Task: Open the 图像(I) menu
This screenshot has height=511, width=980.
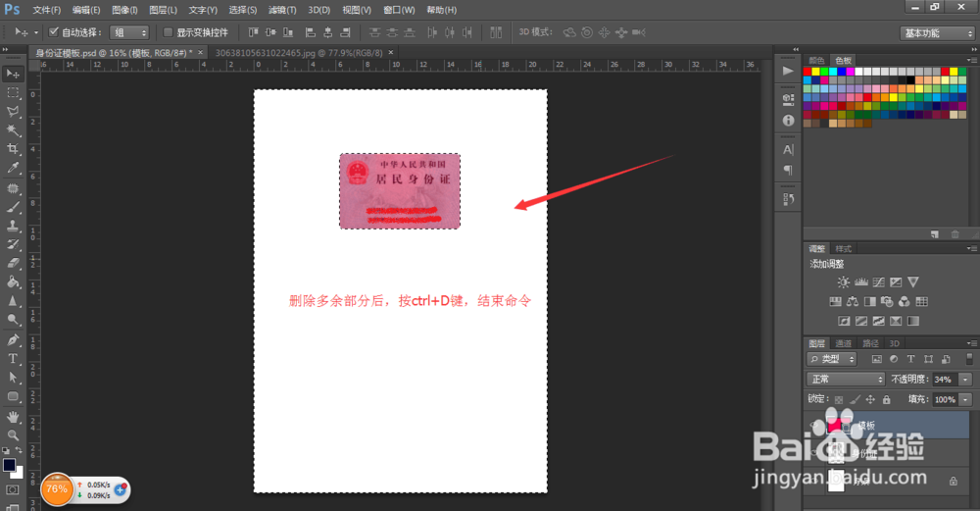Action: tap(124, 10)
